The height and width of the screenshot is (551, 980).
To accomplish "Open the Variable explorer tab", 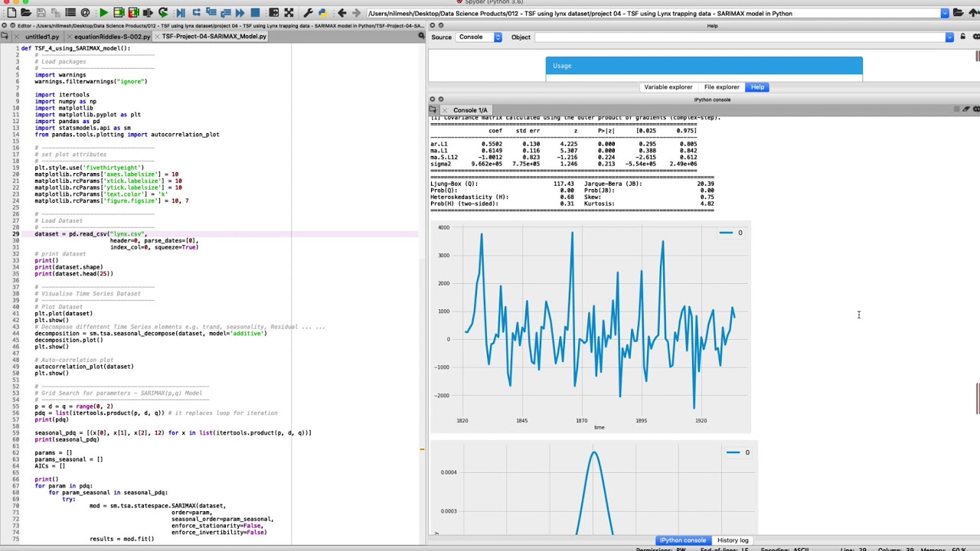I will pyautogui.click(x=668, y=86).
